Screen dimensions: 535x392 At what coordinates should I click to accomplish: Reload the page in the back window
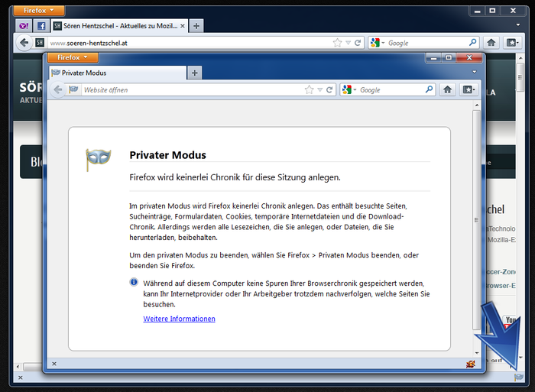click(358, 43)
